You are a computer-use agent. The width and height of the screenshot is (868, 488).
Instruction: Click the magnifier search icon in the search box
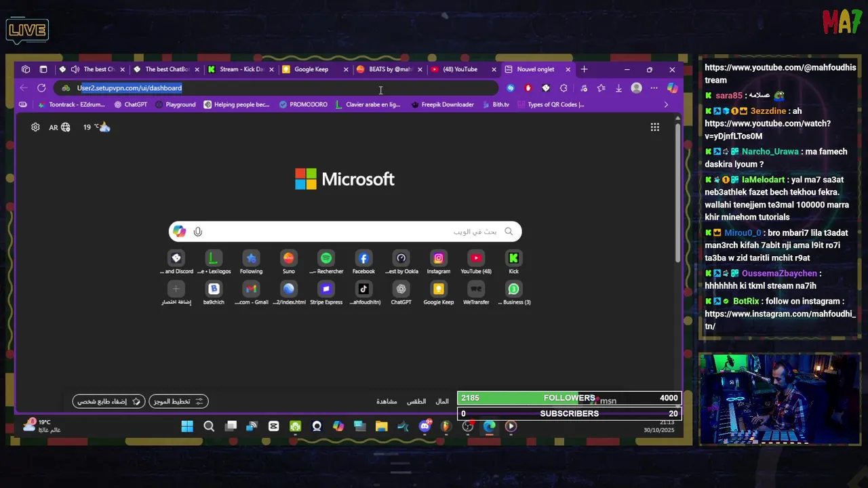pyautogui.click(x=509, y=232)
